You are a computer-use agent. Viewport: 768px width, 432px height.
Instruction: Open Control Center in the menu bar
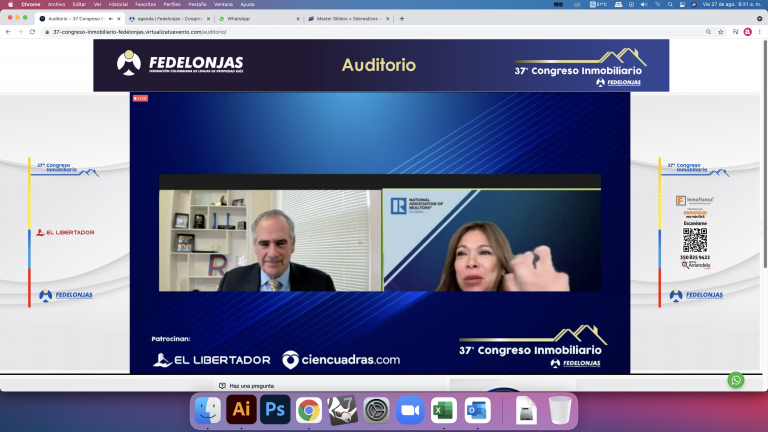click(682, 4)
